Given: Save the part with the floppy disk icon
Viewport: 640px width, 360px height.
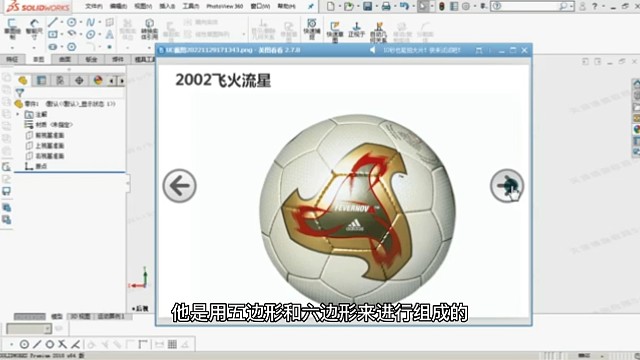Looking at the screenshot, I should (x=367, y=6).
